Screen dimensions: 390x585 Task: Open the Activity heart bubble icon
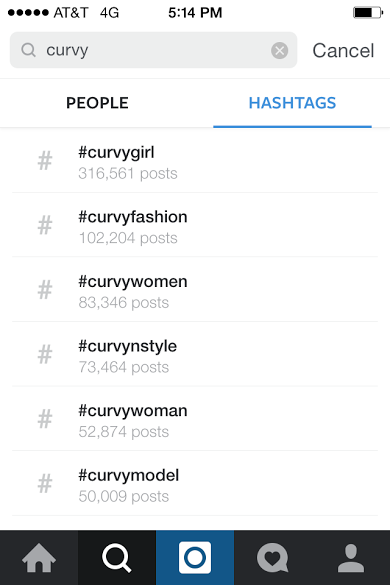(x=273, y=558)
